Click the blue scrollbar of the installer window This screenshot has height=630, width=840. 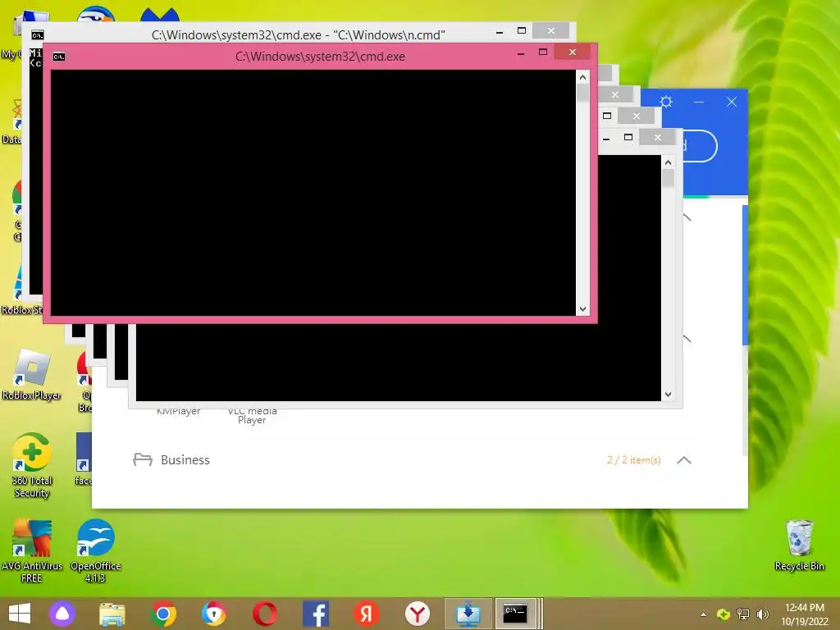click(x=745, y=275)
